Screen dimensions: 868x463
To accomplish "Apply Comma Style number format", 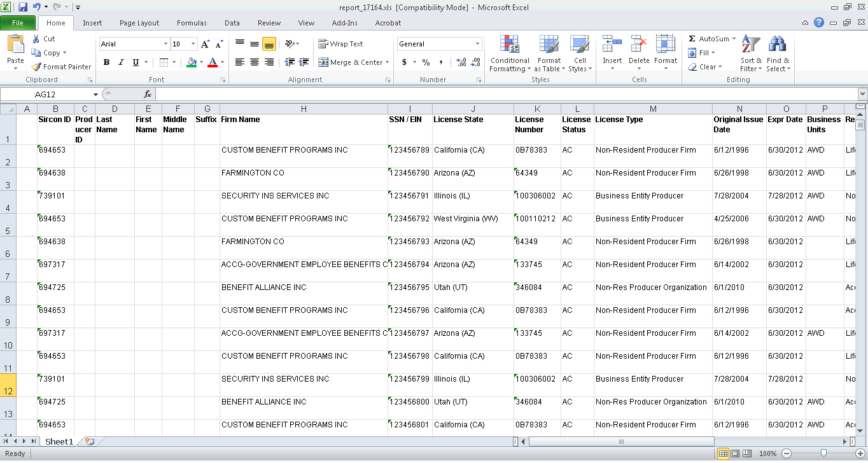I will [x=441, y=62].
